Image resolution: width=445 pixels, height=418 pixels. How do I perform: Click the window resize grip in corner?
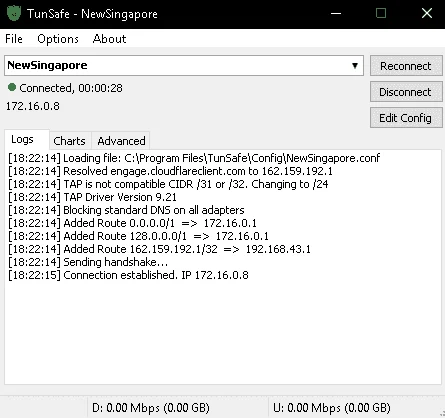click(442, 414)
